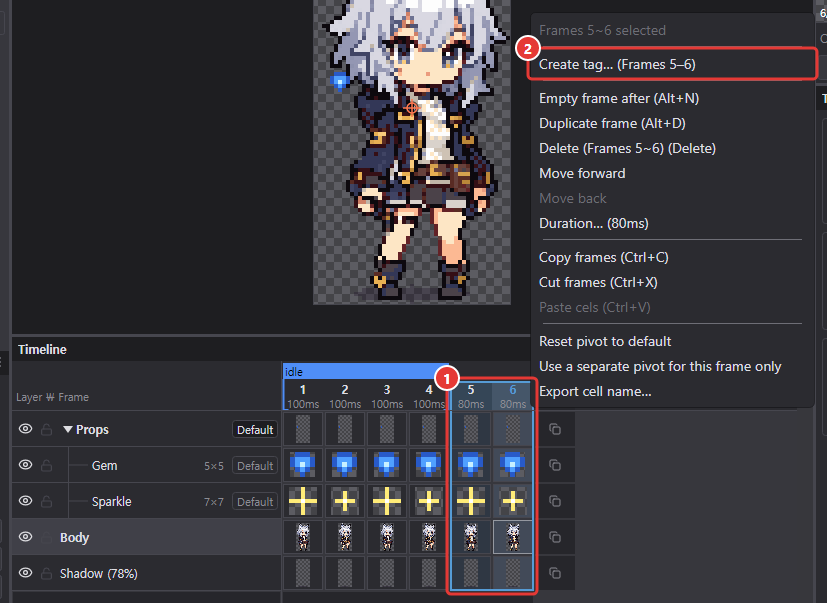The width and height of the screenshot is (827, 603).
Task: Lock the Sparkle layer
Action: click(46, 501)
